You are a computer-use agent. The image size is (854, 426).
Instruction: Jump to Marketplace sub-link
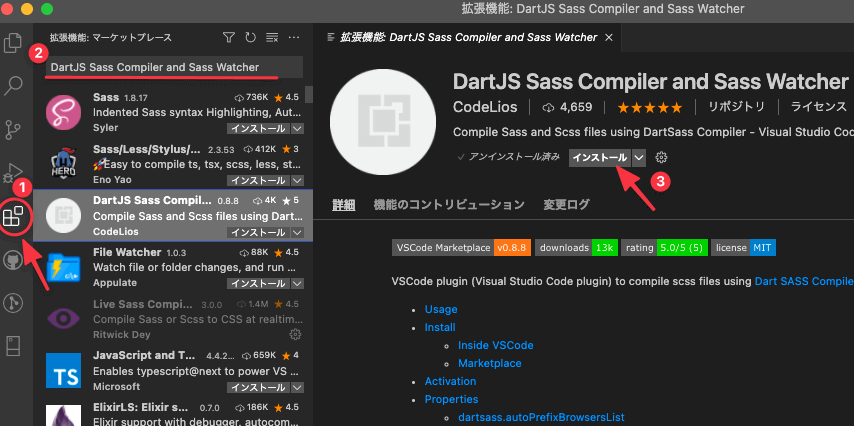490,363
